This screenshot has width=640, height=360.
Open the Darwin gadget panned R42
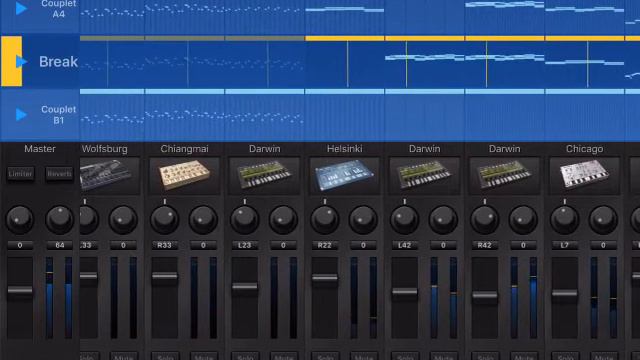click(x=504, y=176)
